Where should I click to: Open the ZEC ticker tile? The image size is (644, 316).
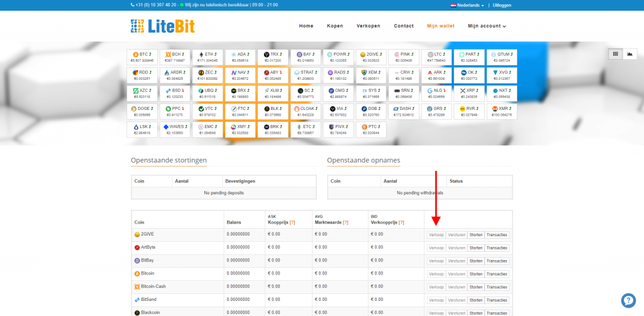pos(208,75)
